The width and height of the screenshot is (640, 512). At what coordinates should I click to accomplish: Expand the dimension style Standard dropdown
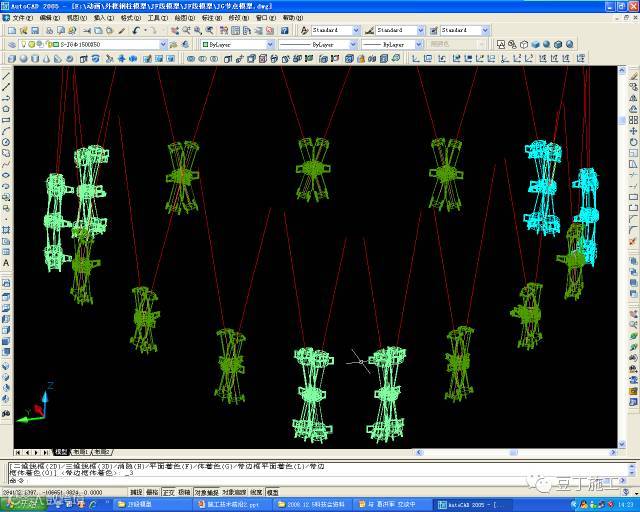[421, 31]
